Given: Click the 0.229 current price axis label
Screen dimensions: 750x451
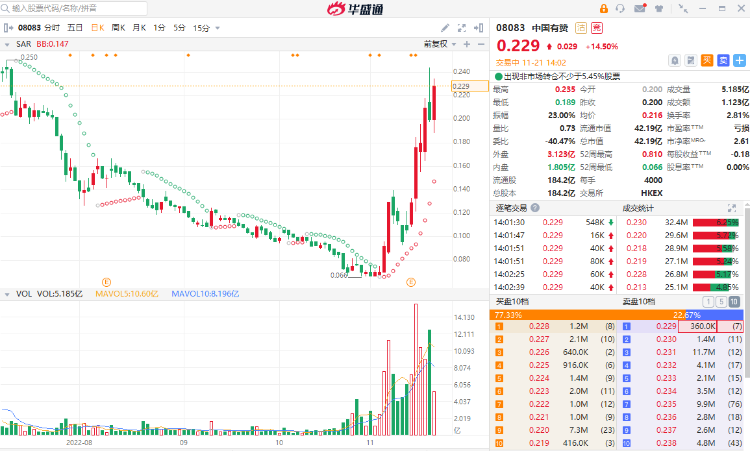Looking at the screenshot, I should (470, 87).
